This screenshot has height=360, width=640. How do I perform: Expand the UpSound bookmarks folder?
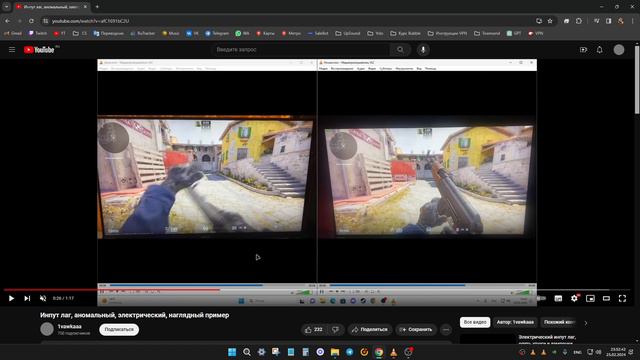[x=348, y=33]
